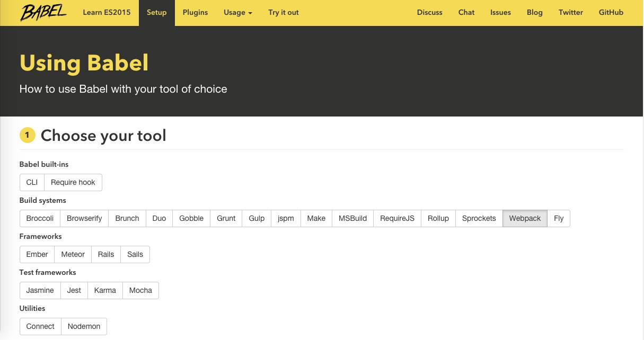This screenshot has height=340, width=644.
Task: Click the 'Babel built-ins' label
Action: point(44,164)
